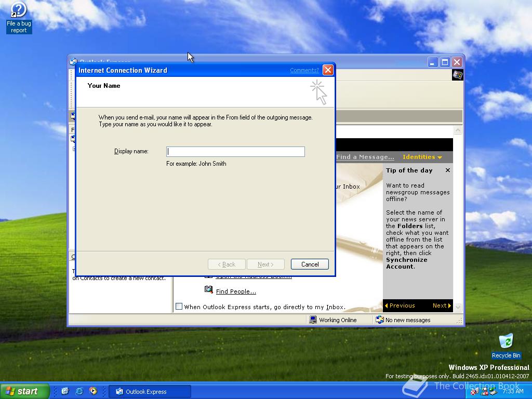The height and width of the screenshot is (399, 532).
Task: Show the Next tip of the day
Action: pos(442,305)
